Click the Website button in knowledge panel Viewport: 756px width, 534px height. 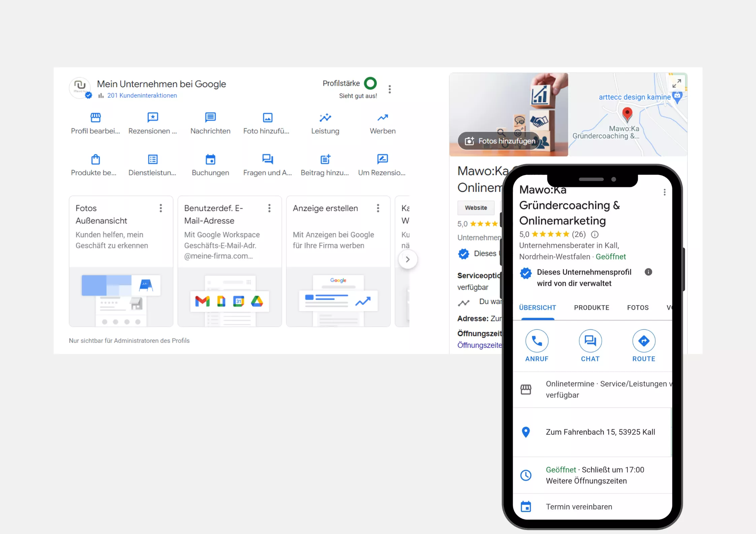tap(476, 208)
